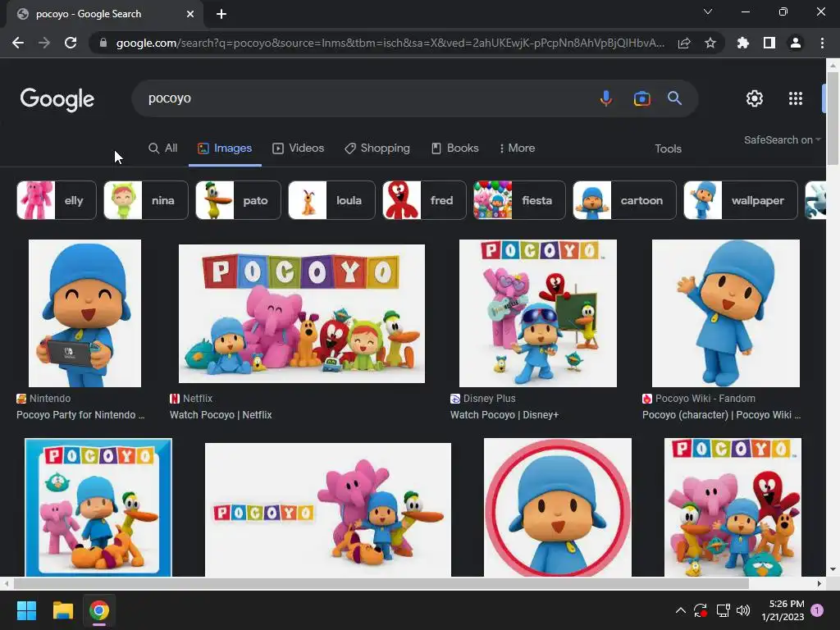Click the Pocoyo Party for Nintendo link
840x630 pixels.
click(x=80, y=415)
